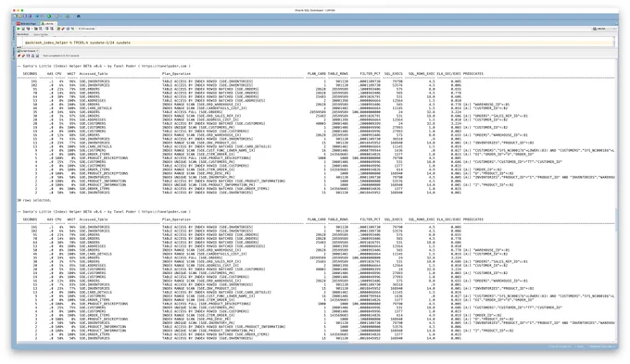630x364 pixels.
Task: Open the Reports side panel tab
Action: pos(14,53)
